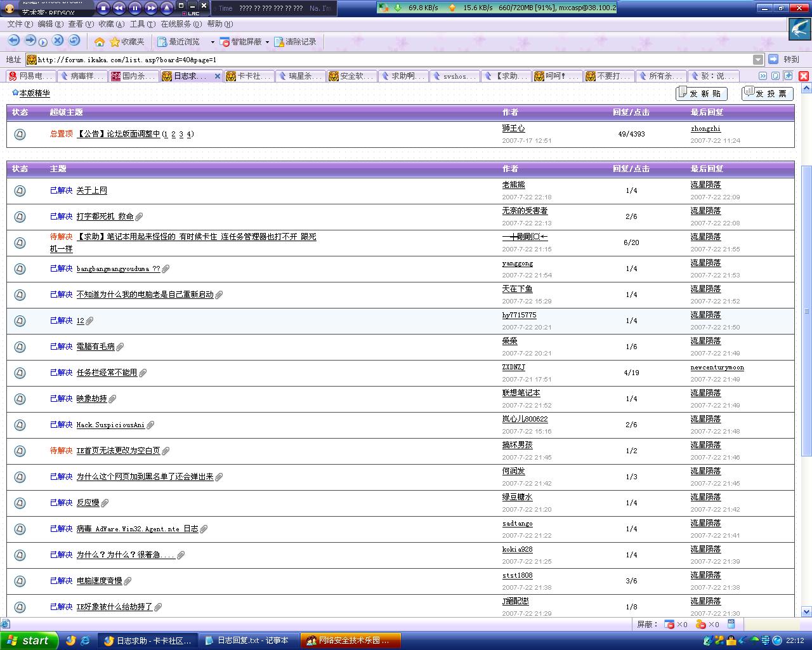This screenshot has width=812, height=650.
Task: Click the 发新贴 new post button
Action: pyautogui.click(x=702, y=93)
